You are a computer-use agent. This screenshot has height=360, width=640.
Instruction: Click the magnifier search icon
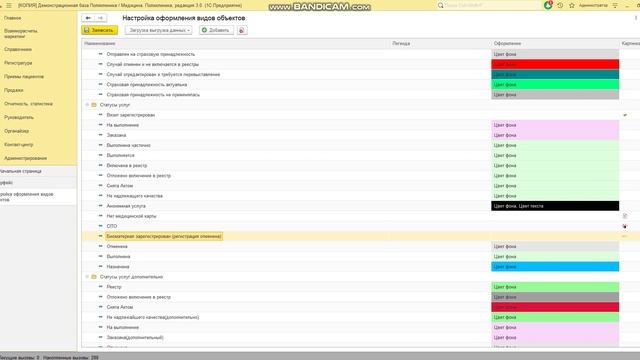[x=440, y=5]
